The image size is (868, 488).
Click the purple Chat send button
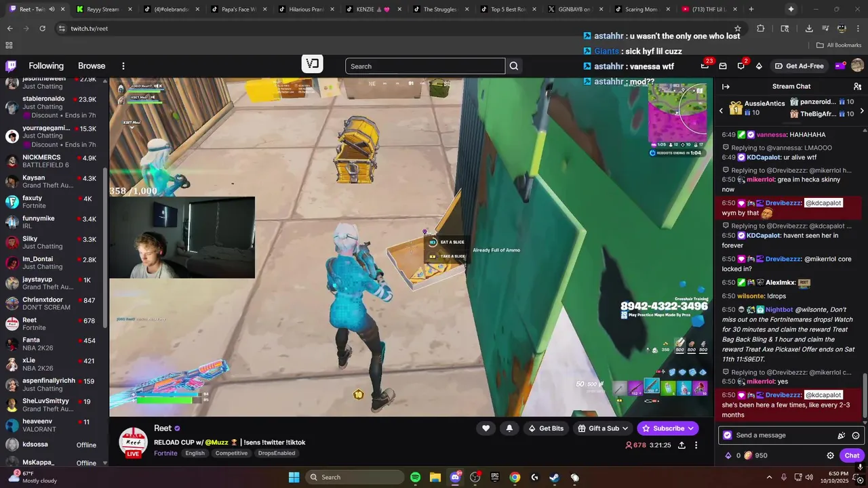coord(852,455)
